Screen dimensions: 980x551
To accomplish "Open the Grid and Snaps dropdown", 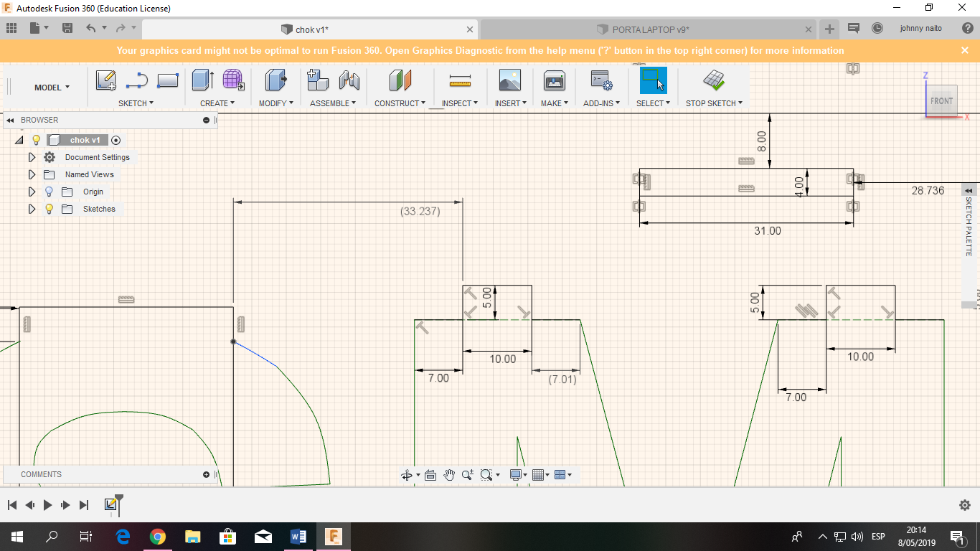I will (542, 475).
